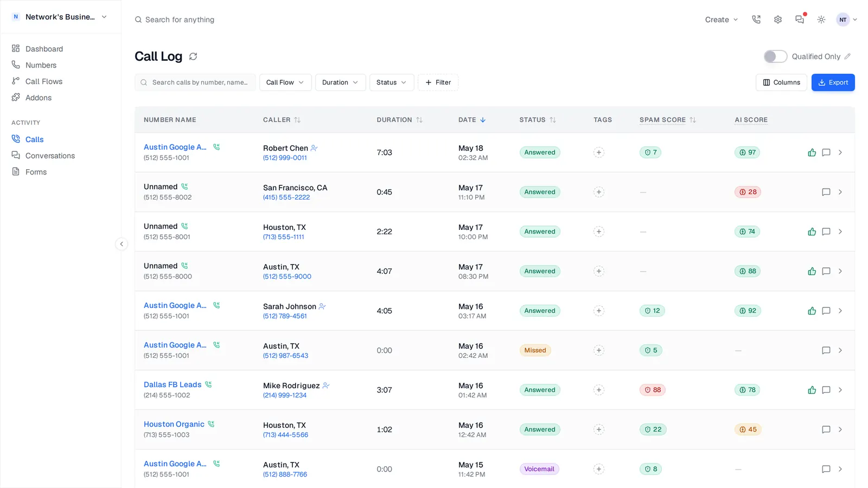This screenshot has width=868, height=488.
Task: Open comment on Robert Chen call
Action: coord(826,152)
